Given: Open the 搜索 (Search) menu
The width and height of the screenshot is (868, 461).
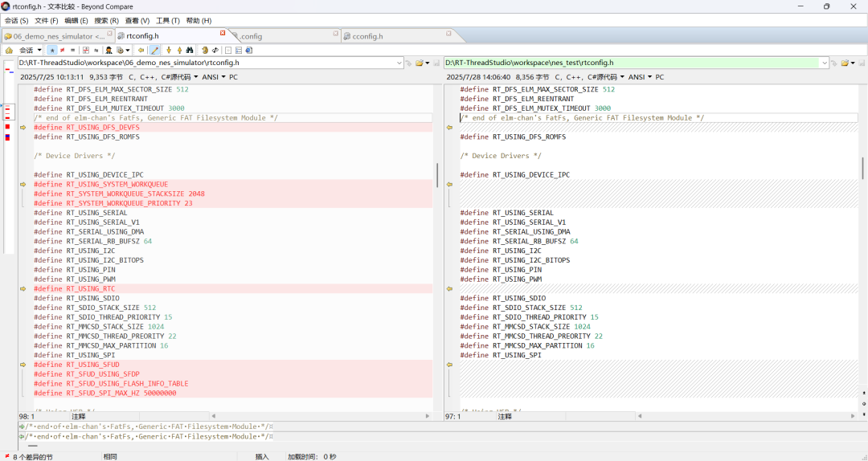Looking at the screenshot, I should point(106,20).
